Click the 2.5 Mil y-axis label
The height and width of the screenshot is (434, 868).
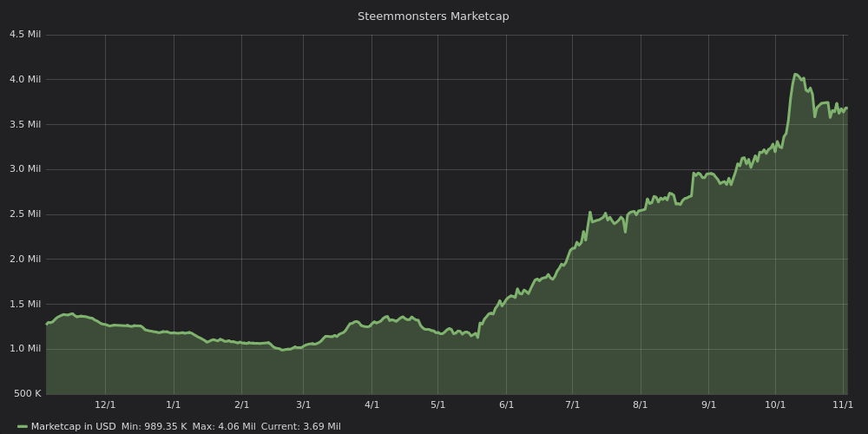[25, 214]
